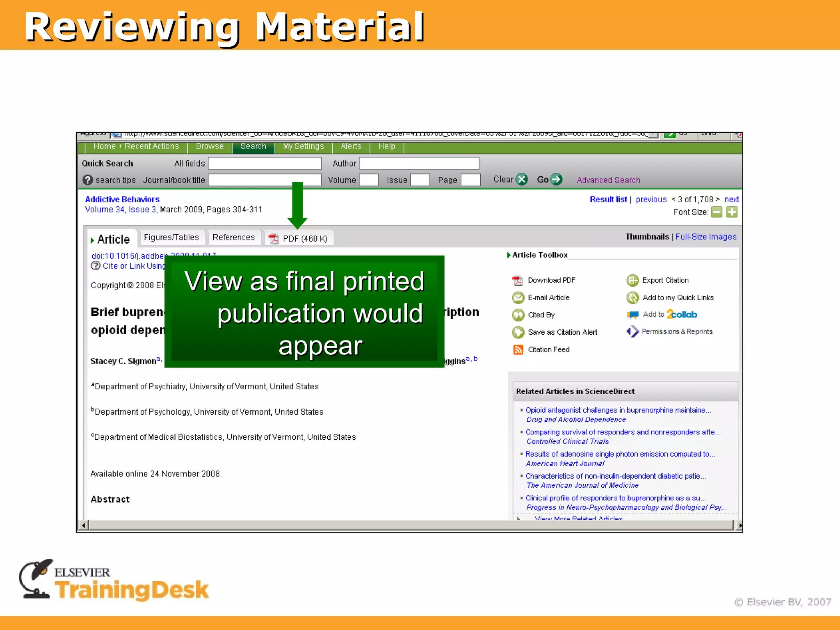Go to previous result
This screenshot has width=840, height=630.
point(651,199)
